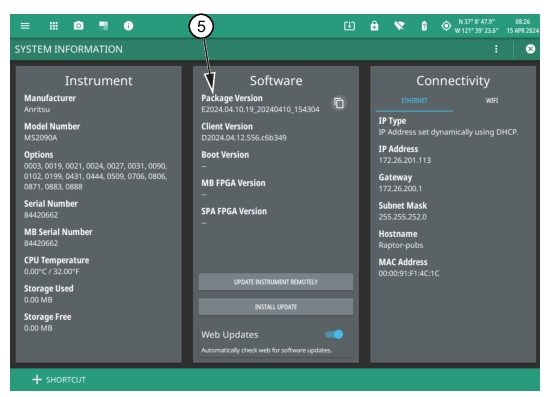Click the GPS location target icon
The image size is (551, 397).
(446, 26)
